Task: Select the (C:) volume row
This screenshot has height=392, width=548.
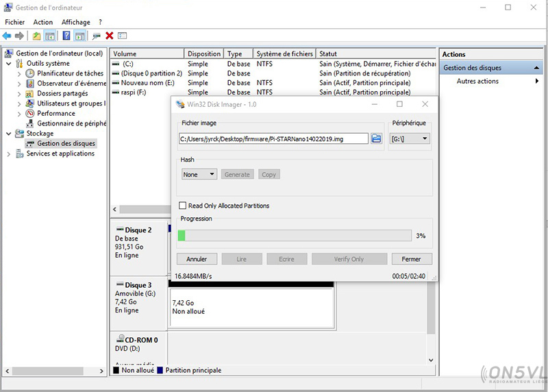Action: coord(273,64)
